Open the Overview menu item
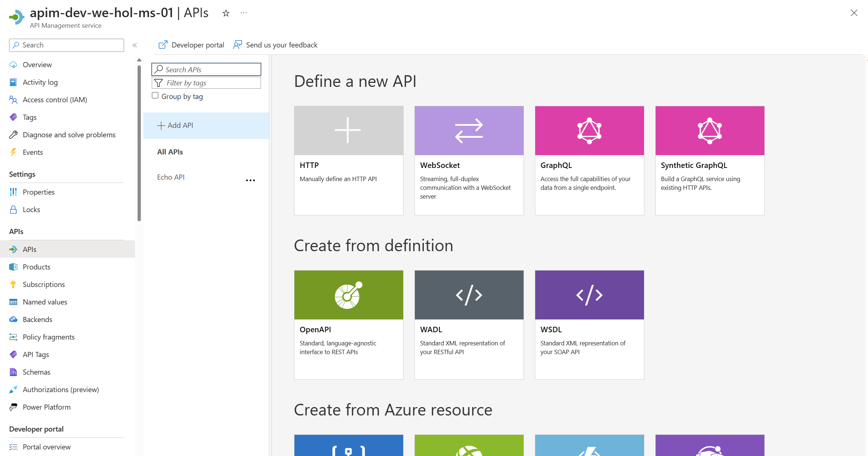This screenshot has height=456, width=868. (x=37, y=65)
